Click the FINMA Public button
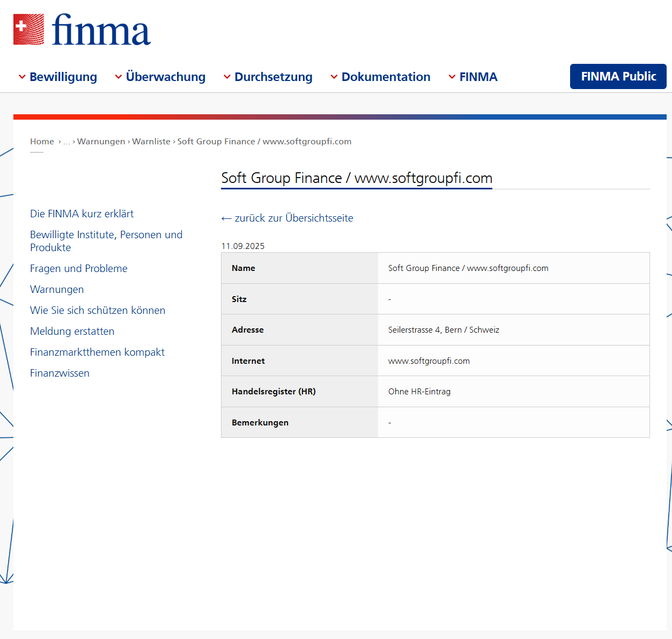Screen dimensions: 672x639 (618, 76)
